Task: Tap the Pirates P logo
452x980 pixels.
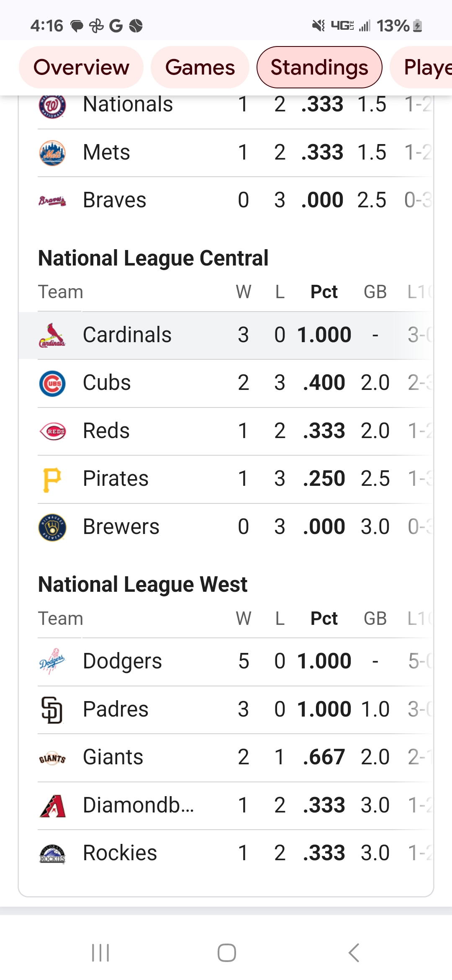Action: pyautogui.click(x=52, y=480)
